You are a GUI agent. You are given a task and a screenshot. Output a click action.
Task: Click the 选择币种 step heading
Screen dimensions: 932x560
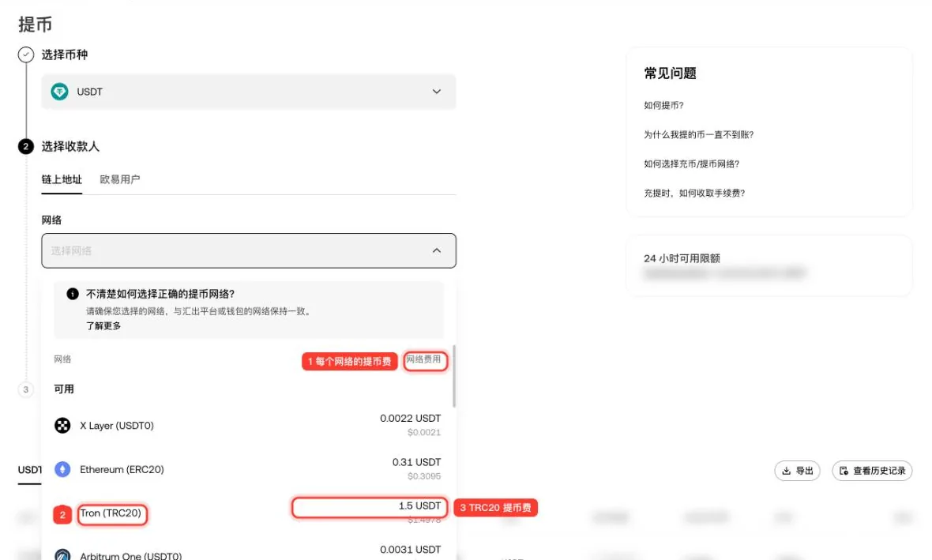tap(65, 54)
